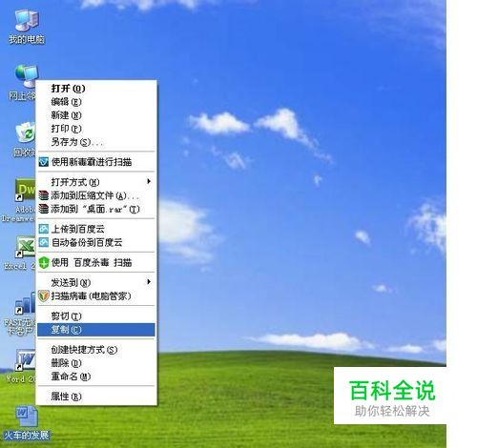Select the FAST wireless client shortcut icon
Screen dimensions: 477x448
pos(25,304)
